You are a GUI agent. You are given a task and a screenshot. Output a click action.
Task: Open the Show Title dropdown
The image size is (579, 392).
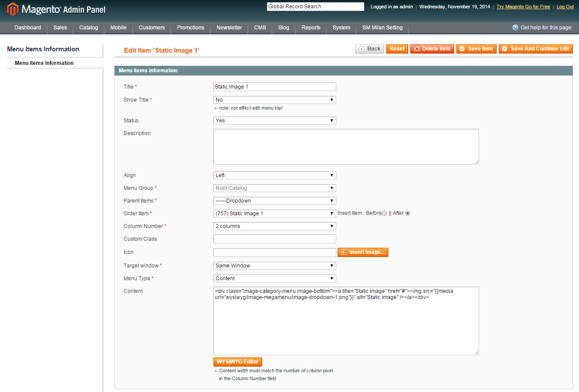click(x=275, y=100)
